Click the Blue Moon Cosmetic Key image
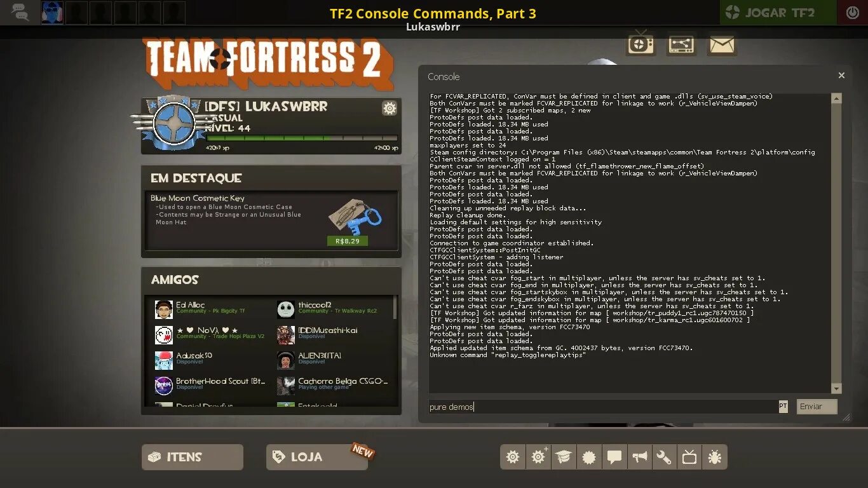The image size is (868, 488). tap(356, 217)
